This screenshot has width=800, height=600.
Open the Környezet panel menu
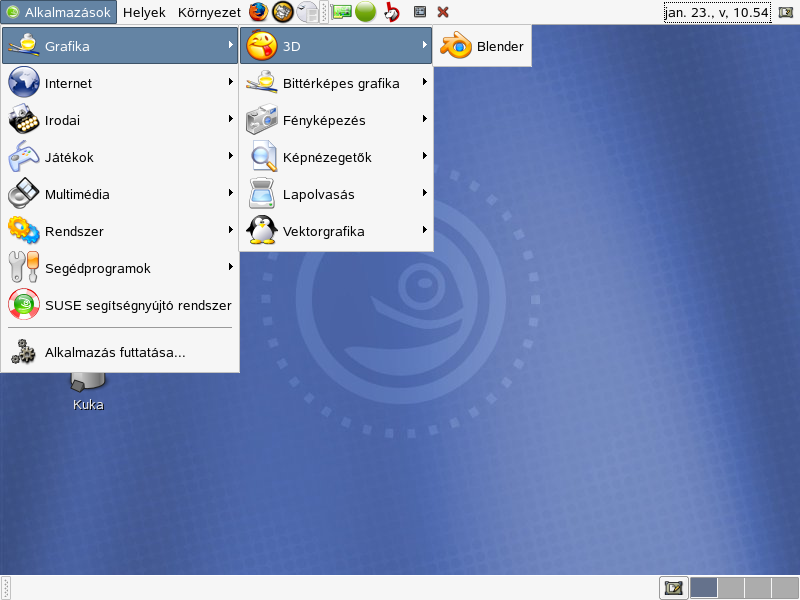[209, 12]
